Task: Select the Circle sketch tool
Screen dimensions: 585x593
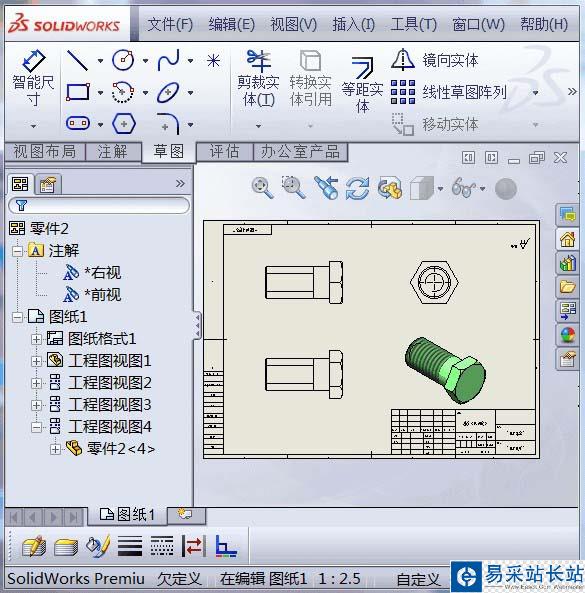Action: click(x=123, y=61)
